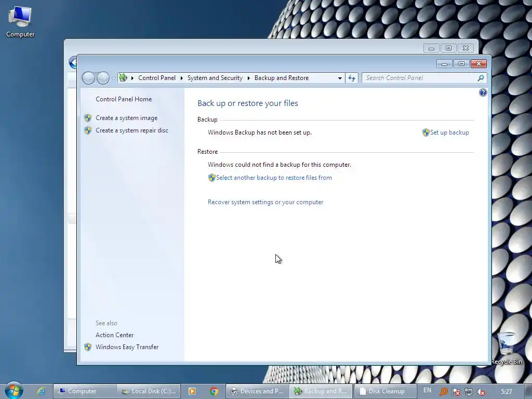The image size is (532, 399).
Task: Switch to Backup and Restore taskbar button
Action: [321, 391]
